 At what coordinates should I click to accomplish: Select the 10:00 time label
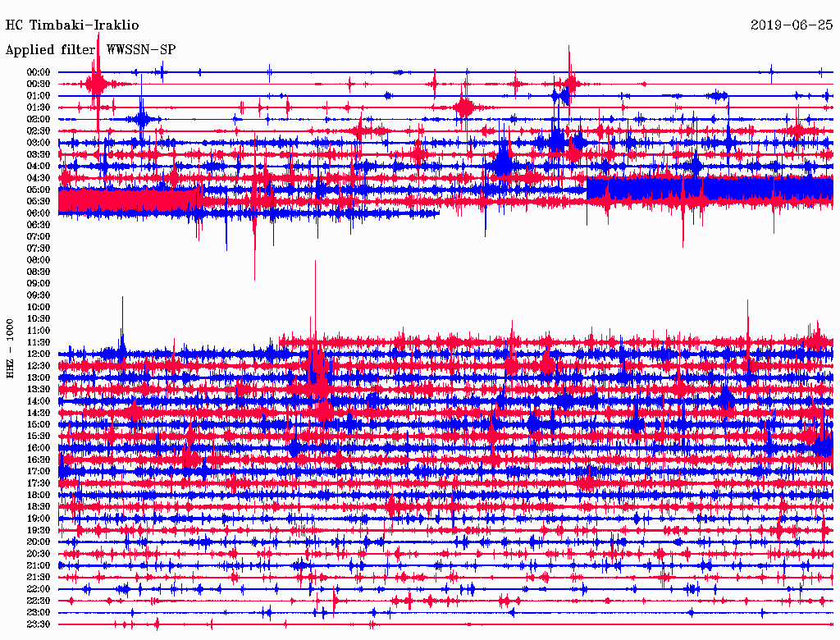[x=39, y=308]
